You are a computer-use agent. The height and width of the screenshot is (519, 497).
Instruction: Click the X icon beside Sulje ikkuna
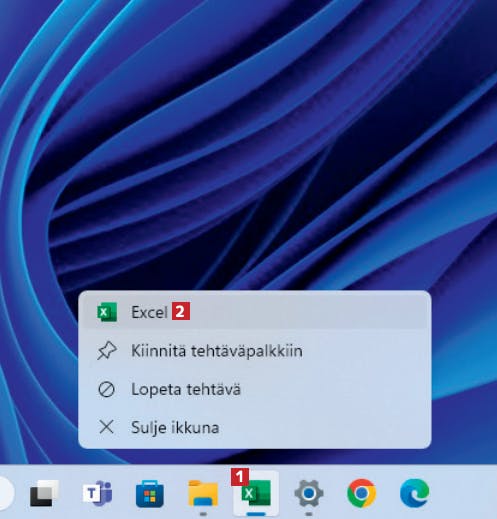click(107, 427)
